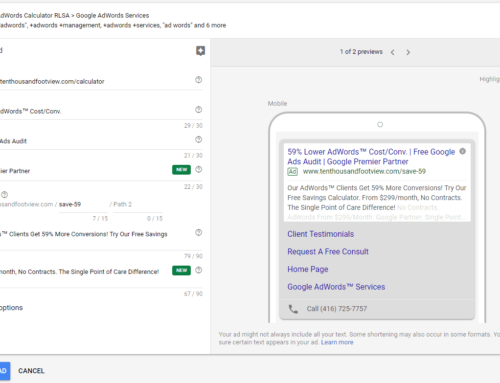This screenshot has height=383, width=500.
Task: Click the 0 / 15 path counter
Action: click(x=155, y=219)
